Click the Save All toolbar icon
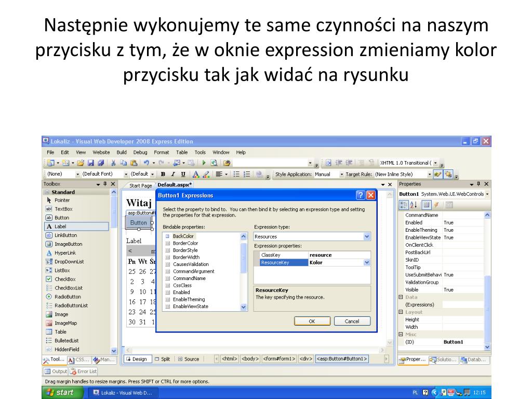 pyautogui.click(x=101, y=163)
